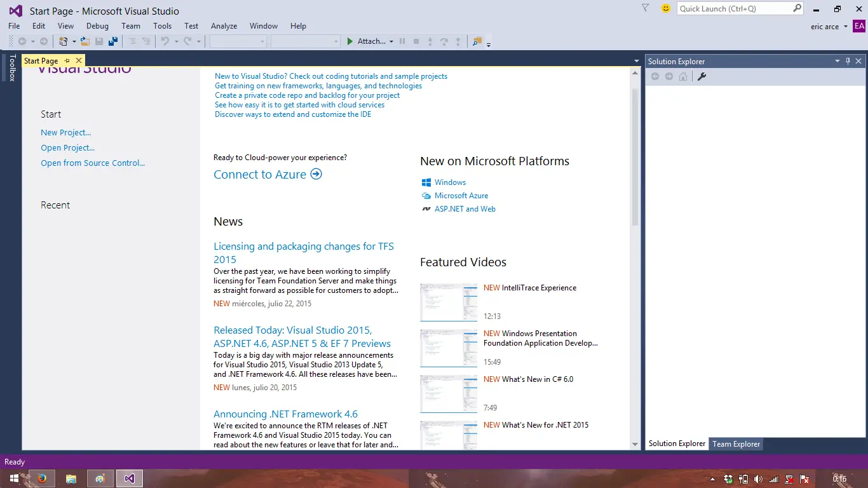
Task: Open the Undo history dropdown arrow
Action: click(x=175, y=41)
